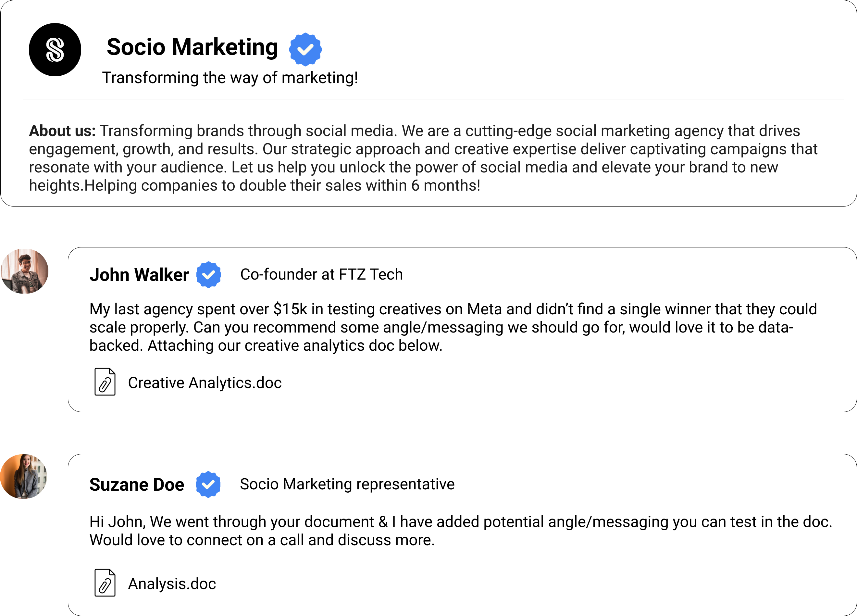857x616 pixels.
Task: Click the "Socio Marketing representative" label
Action: point(347,484)
